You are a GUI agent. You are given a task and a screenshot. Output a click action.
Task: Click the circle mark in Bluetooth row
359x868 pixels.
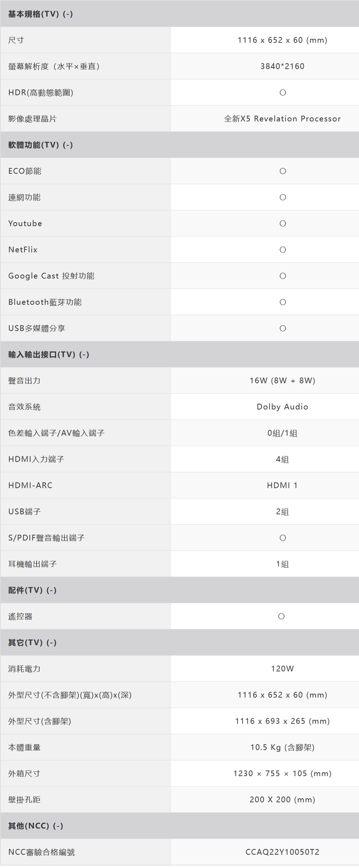coord(283,302)
